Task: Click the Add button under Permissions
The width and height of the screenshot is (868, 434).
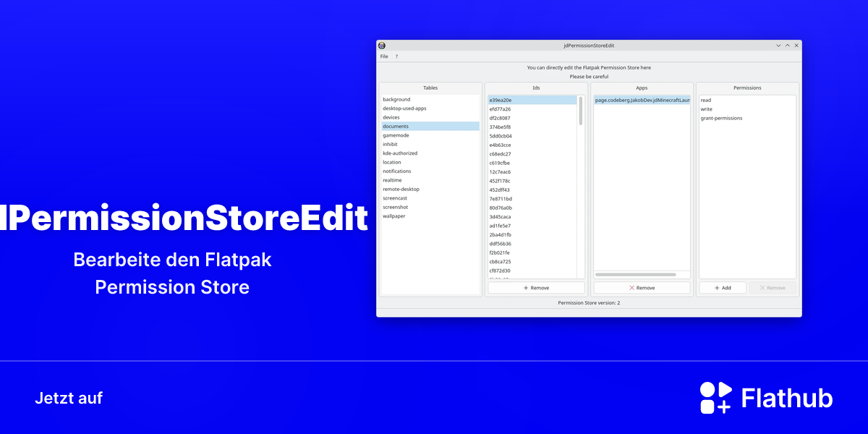Action: pyautogui.click(x=723, y=288)
